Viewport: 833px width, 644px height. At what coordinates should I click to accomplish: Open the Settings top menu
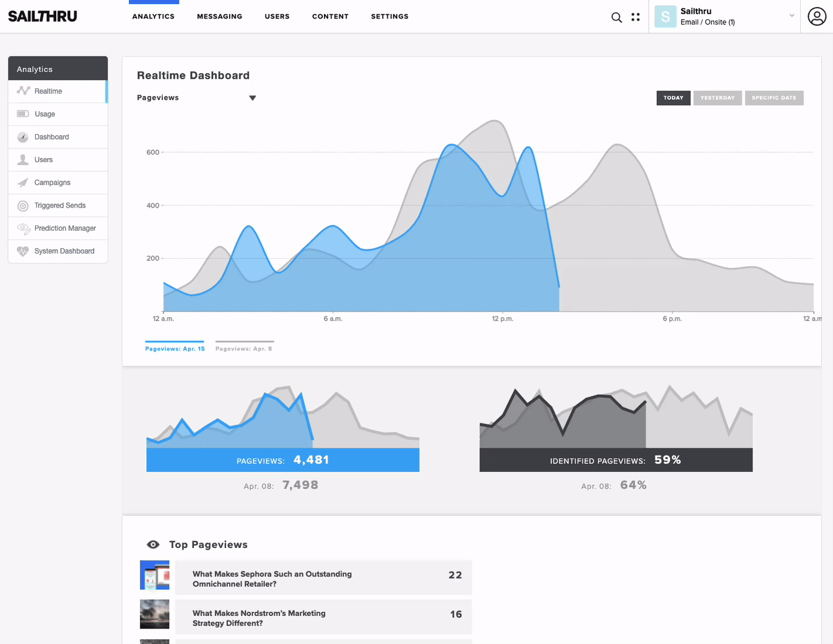390,17
